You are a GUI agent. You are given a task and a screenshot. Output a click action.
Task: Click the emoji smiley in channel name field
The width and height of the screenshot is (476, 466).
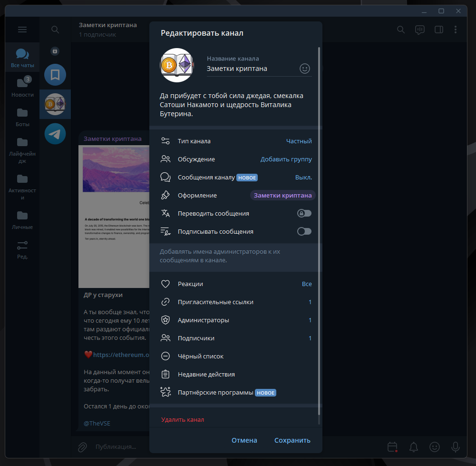click(x=305, y=69)
